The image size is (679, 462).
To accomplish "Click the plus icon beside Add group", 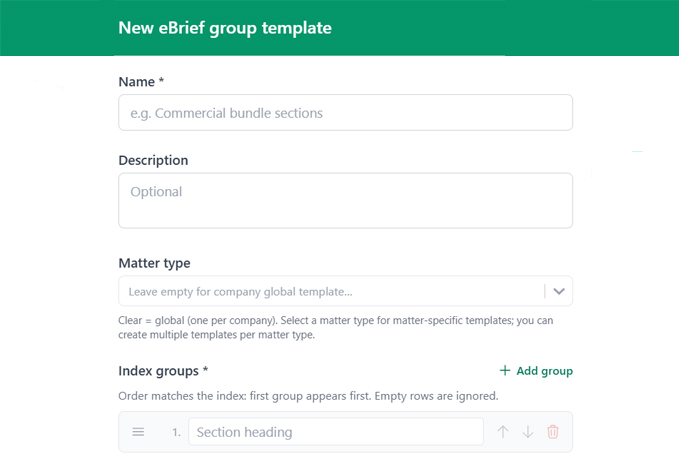I will (505, 371).
